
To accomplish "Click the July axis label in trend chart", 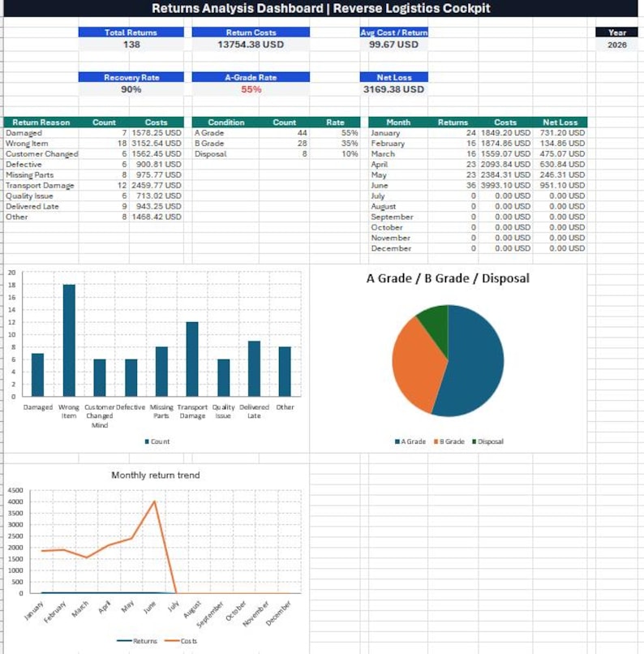I will pos(174,605).
